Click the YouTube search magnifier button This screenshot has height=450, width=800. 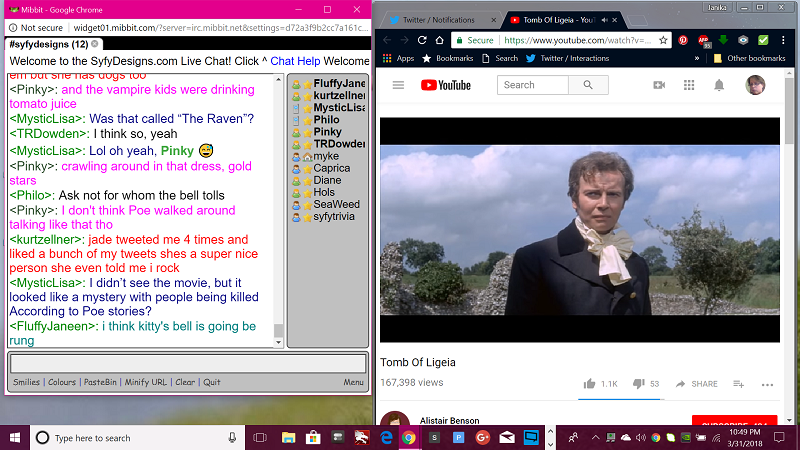point(588,85)
